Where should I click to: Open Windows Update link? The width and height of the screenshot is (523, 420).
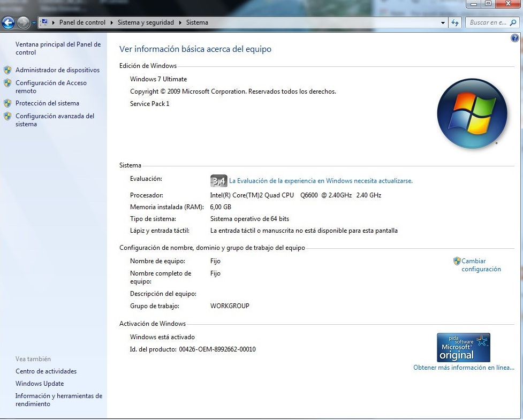click(x=40, y=384)
